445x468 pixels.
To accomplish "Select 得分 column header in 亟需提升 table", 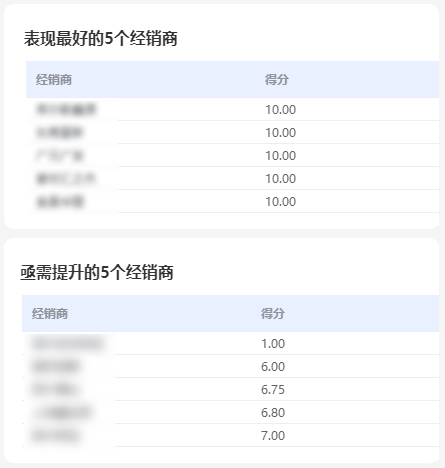I will click(x=273, y=314).
